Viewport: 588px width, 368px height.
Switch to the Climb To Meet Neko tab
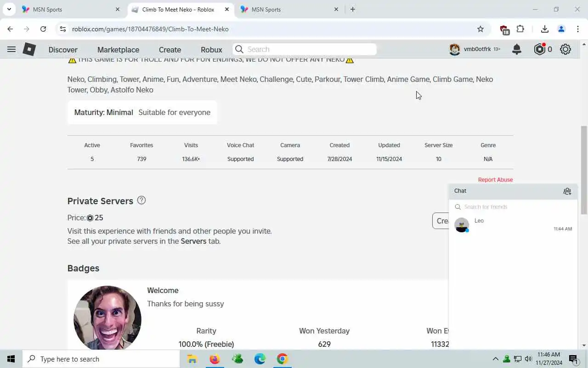(180, 9)
